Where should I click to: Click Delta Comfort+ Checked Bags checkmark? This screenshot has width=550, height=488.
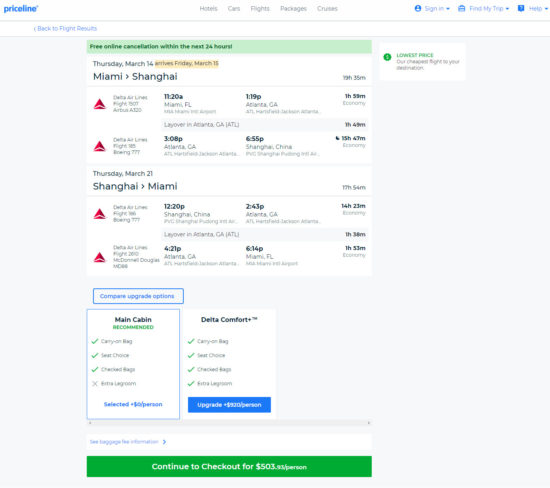191,369
